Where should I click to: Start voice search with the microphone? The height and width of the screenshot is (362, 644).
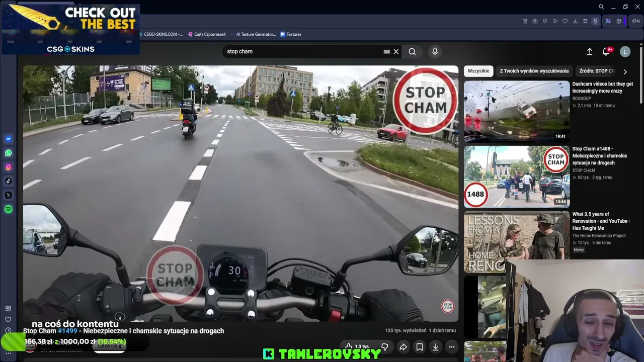(x=435, y=51)
